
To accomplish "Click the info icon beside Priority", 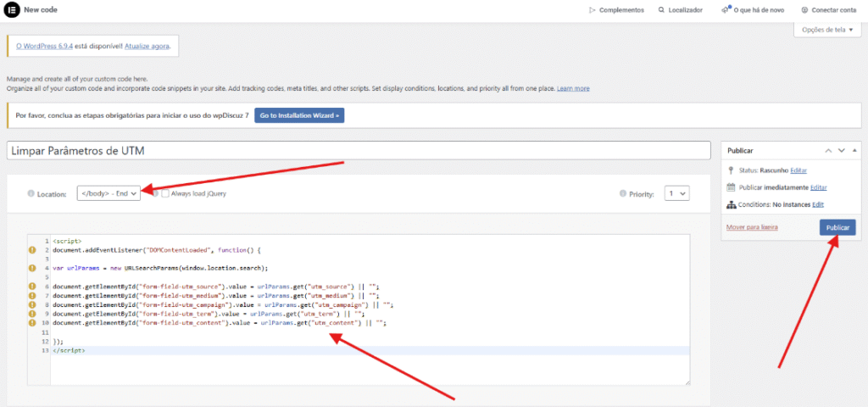I will coord(623,194).
